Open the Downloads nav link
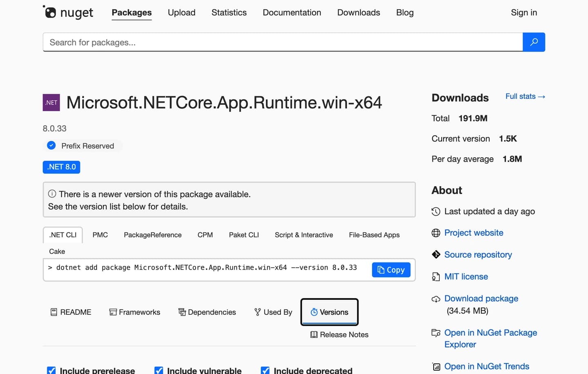The image size is (588, 374). tap(359, 13)
